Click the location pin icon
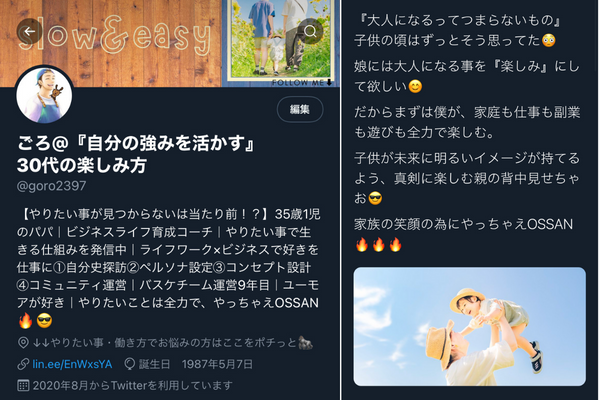The image size is (600, 400). tap(23, 343)
